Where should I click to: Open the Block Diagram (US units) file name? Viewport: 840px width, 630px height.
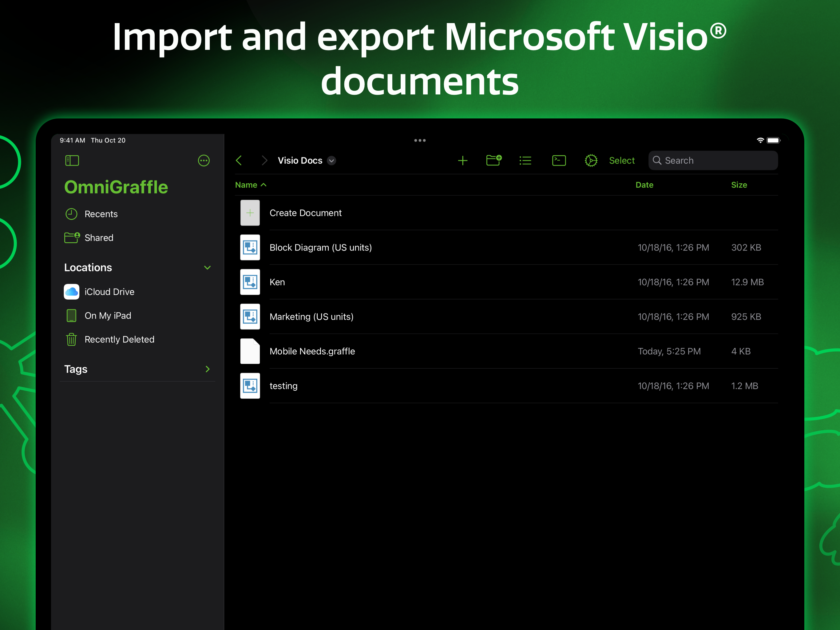pos(321,248)
